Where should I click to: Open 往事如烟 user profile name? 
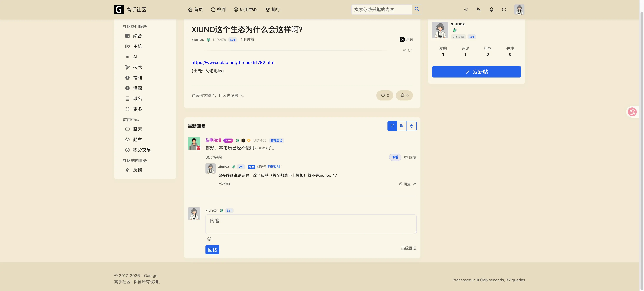coord(213,140)
